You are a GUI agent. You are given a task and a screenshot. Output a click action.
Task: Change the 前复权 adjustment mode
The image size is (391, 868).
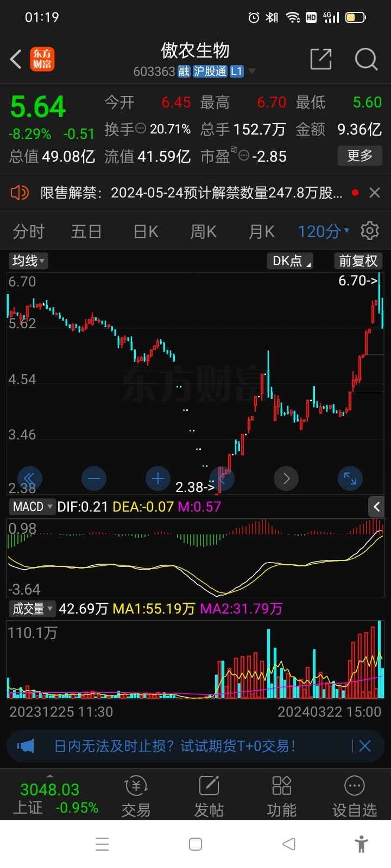click(x=358, y=261)
